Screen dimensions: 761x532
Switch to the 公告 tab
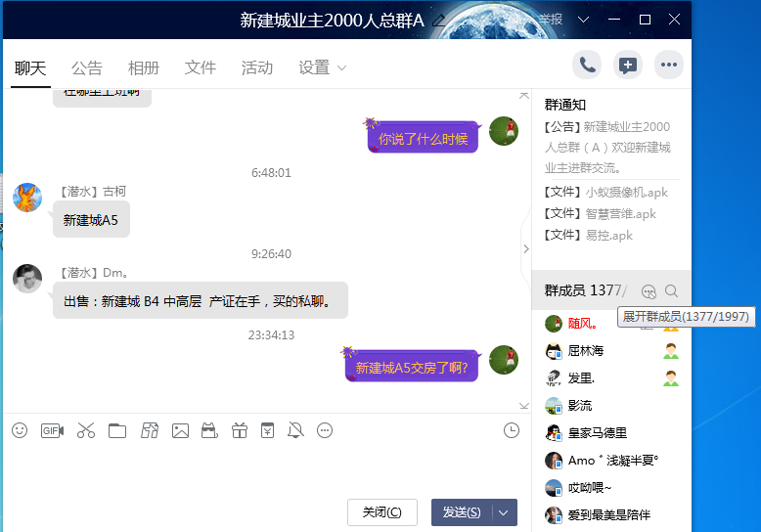point(86,68)
